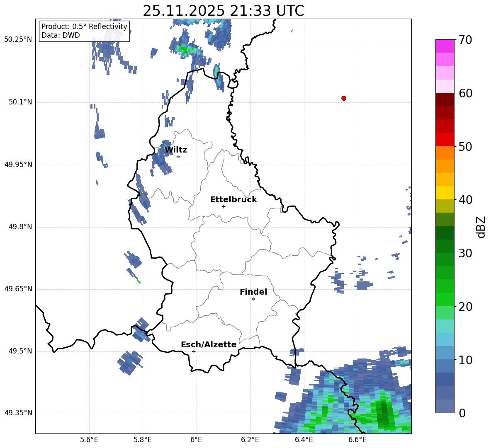The height and width of the screenshot is (448, 491).
Task: Click the 49.65°N latitude label
Action: point(18,289)
